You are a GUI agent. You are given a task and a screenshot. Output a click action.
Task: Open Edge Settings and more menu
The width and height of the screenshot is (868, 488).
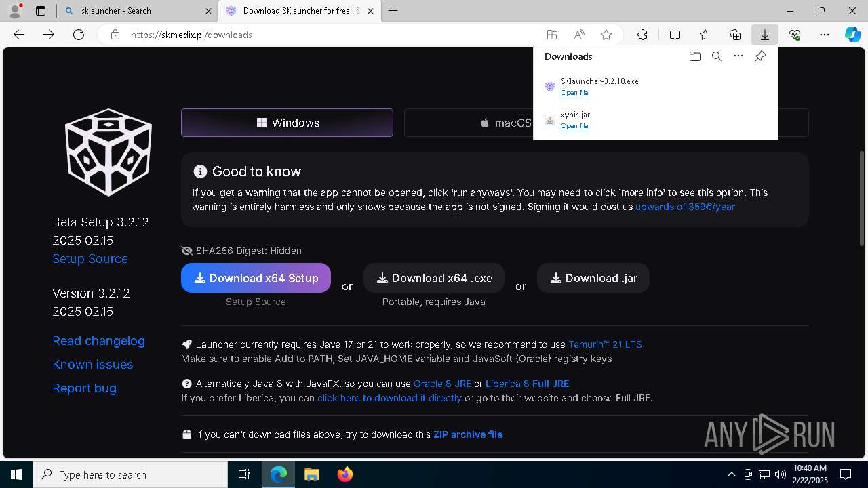(825, 35)
